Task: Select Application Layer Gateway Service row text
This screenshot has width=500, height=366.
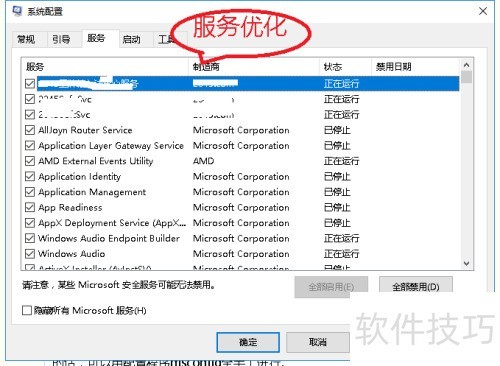Action: coord(111,146)
